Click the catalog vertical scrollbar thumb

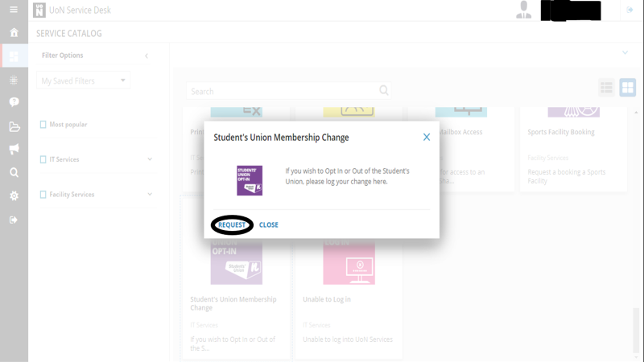[636, 329]
